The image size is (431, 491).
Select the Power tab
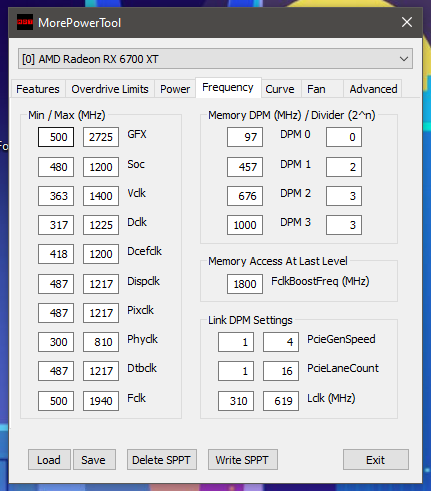[175, 89]
